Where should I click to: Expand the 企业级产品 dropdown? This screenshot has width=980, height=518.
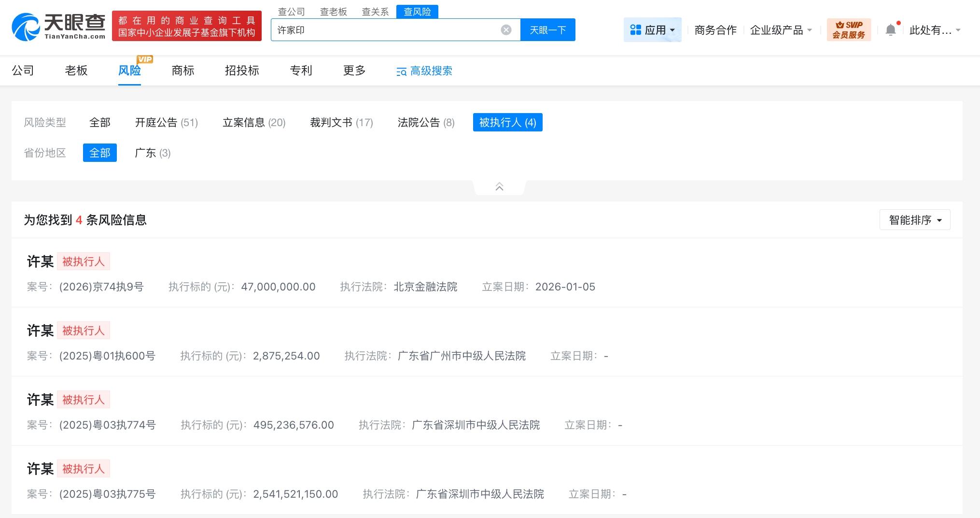coord(781,30)
